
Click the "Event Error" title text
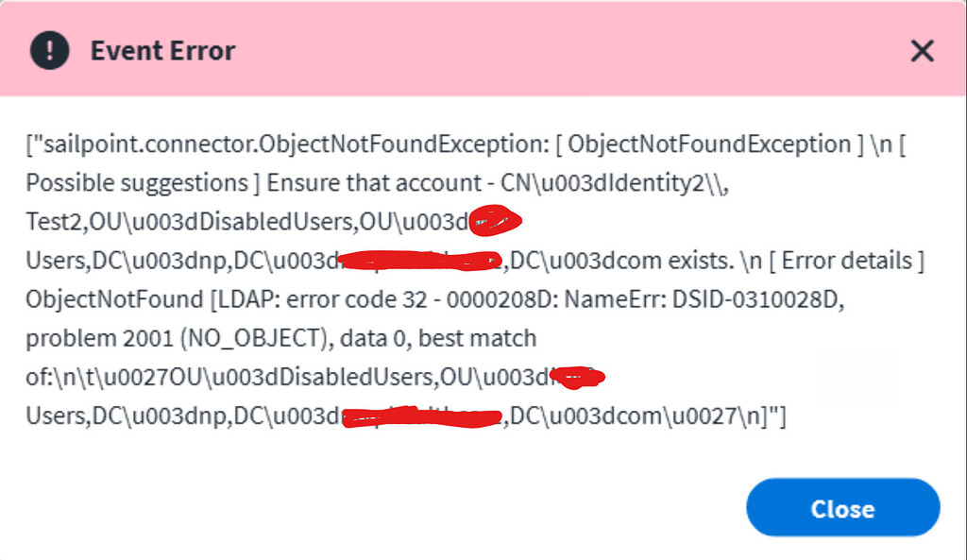pyautogui.click(x=162, y=50)
